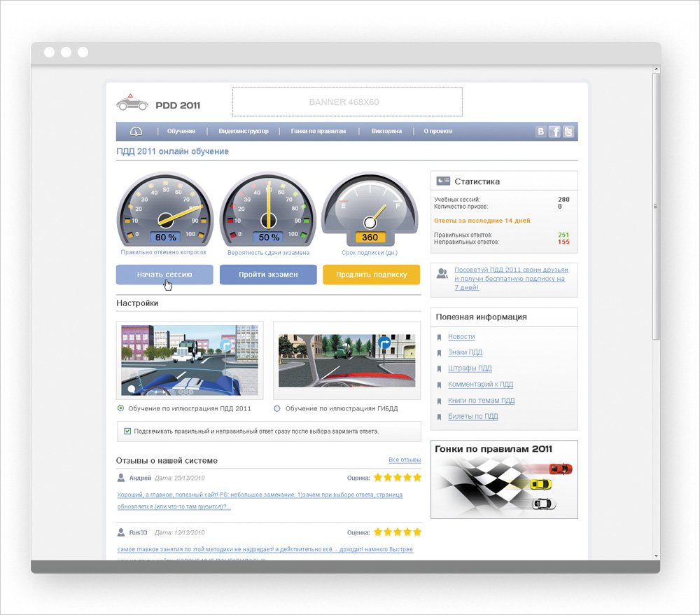Open the Facebook social icon
The image size is (700, 615).
click(x=555, y=132)
